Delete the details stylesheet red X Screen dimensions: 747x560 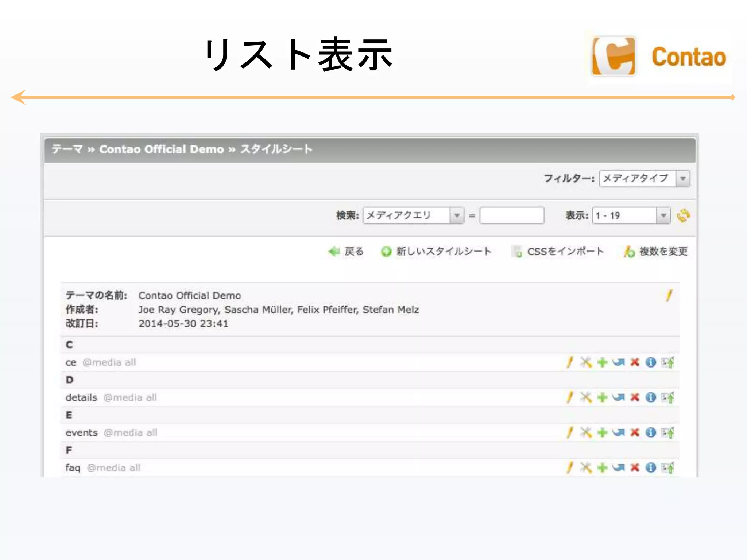(x=635, y=397)
